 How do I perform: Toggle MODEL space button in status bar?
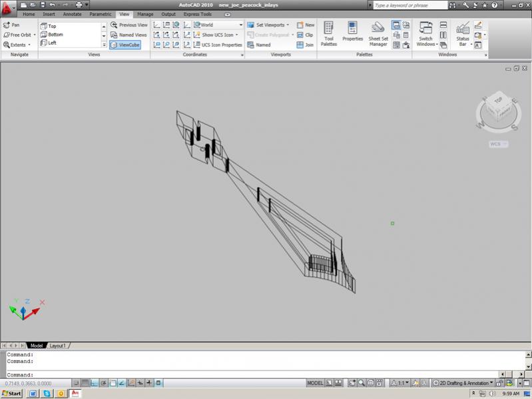click(x=315, y=383)
